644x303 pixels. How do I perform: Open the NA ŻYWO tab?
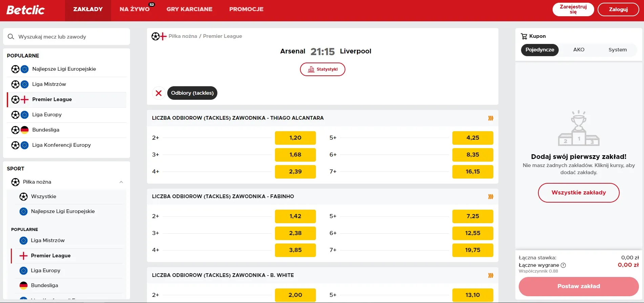pos(134,9)
